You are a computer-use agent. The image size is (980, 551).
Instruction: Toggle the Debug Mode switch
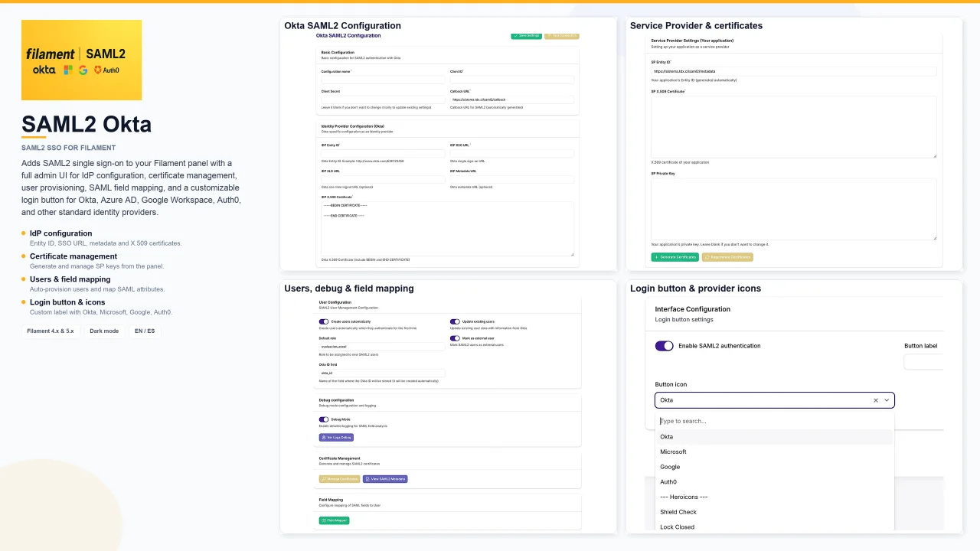[x=324, y=419]
